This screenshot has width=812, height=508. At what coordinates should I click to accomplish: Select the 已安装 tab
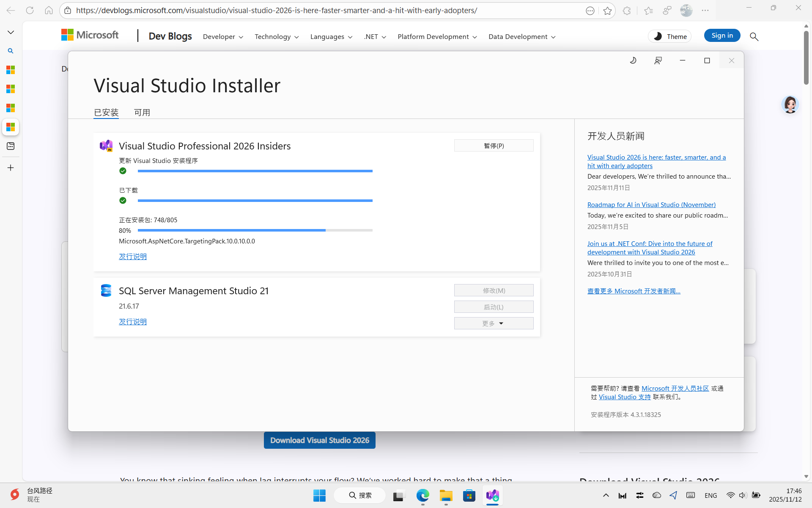click(x=106, y=113)
